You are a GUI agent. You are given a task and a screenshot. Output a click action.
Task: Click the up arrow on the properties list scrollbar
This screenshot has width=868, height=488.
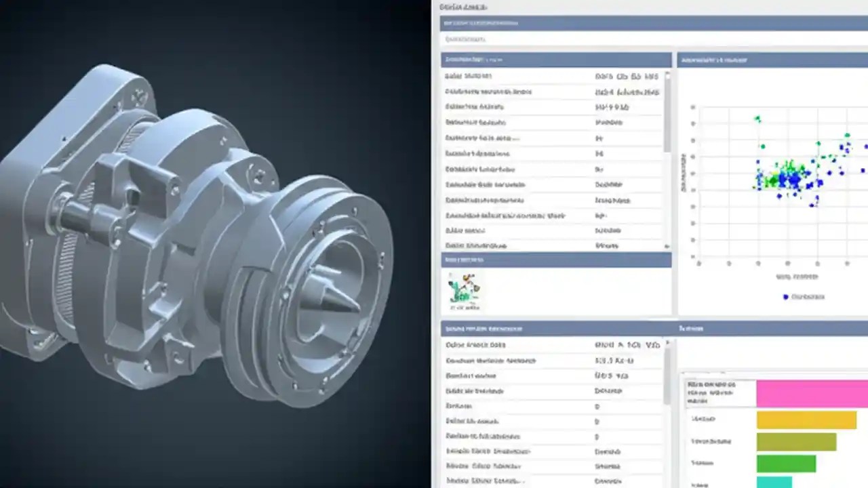pos(667,71)
